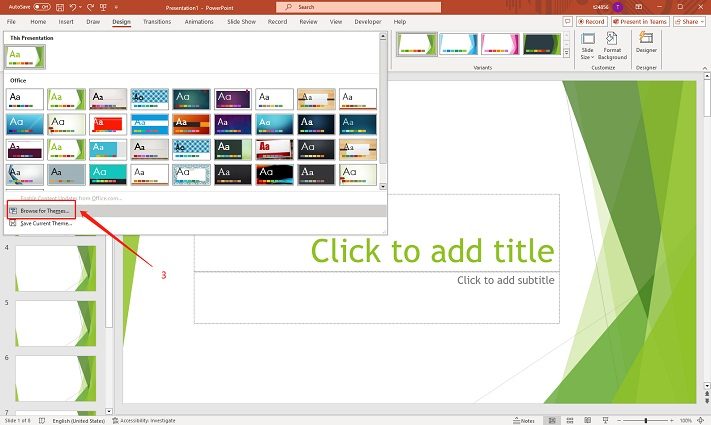This screenshot has width=711, height=425.
Task: Click the Search box
Action: point(358,7)
